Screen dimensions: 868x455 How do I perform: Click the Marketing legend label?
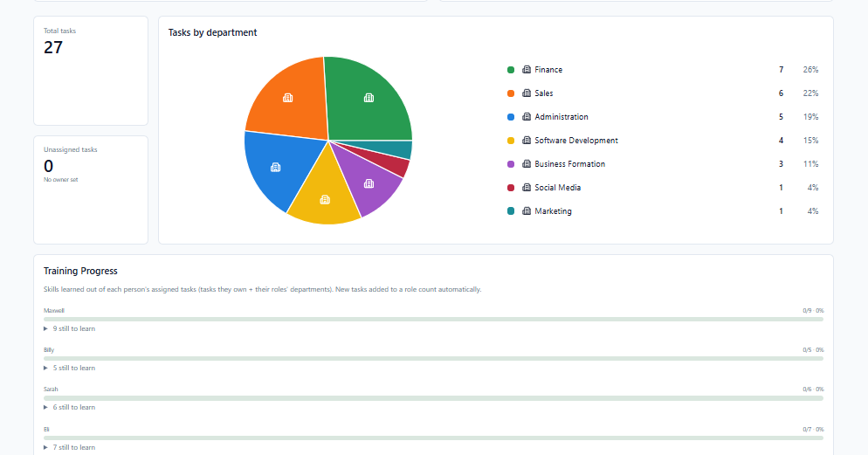tap(553, 210)
